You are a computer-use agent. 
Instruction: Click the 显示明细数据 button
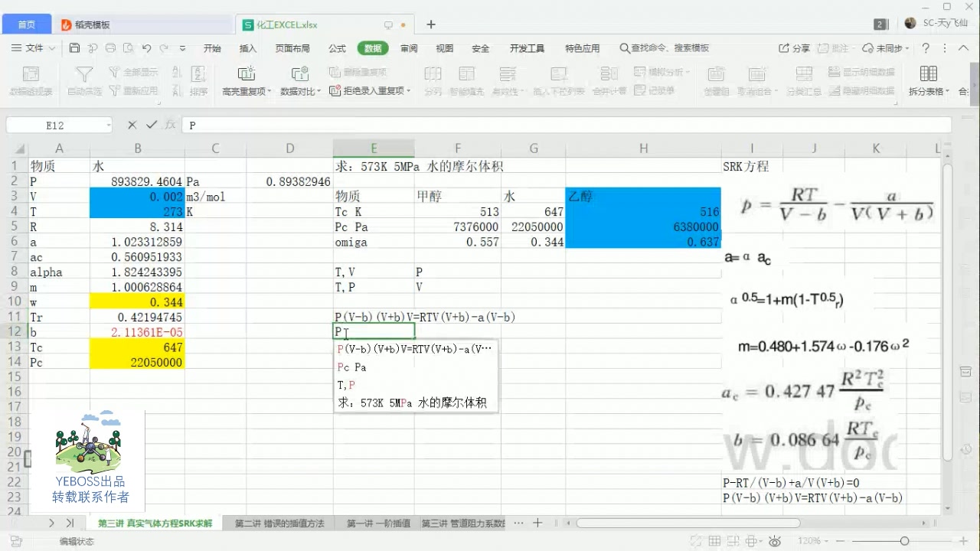(861, 72)
